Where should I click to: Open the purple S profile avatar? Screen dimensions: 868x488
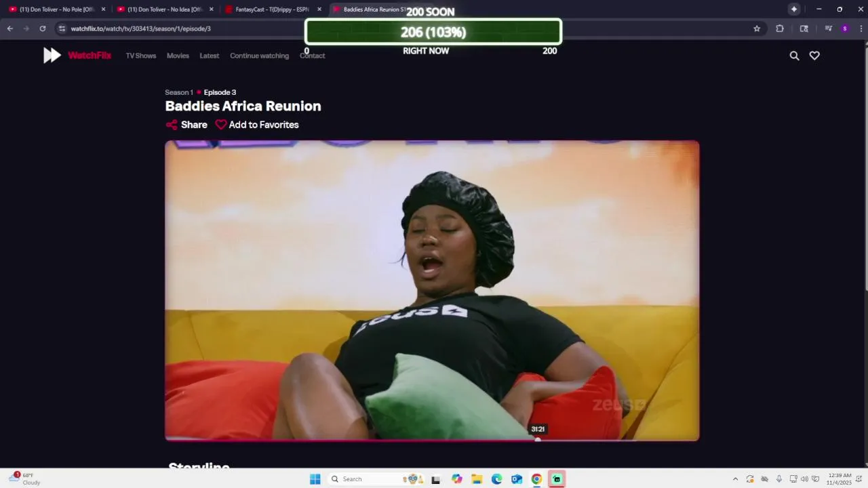[844, 28]
